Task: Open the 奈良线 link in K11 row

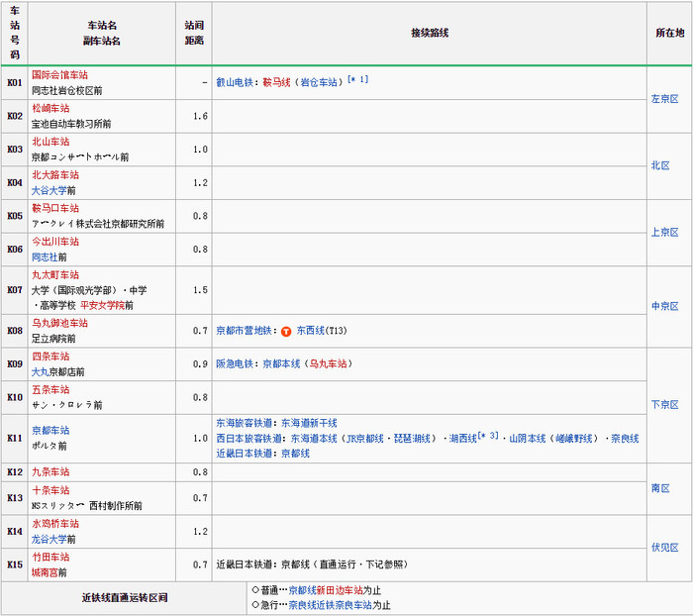Action: [x=625, y=439]
